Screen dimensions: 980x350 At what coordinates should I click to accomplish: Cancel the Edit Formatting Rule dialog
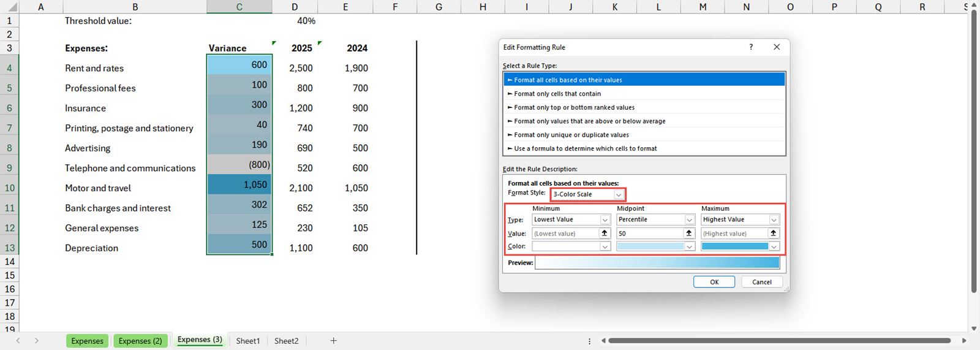click(762, 282)
